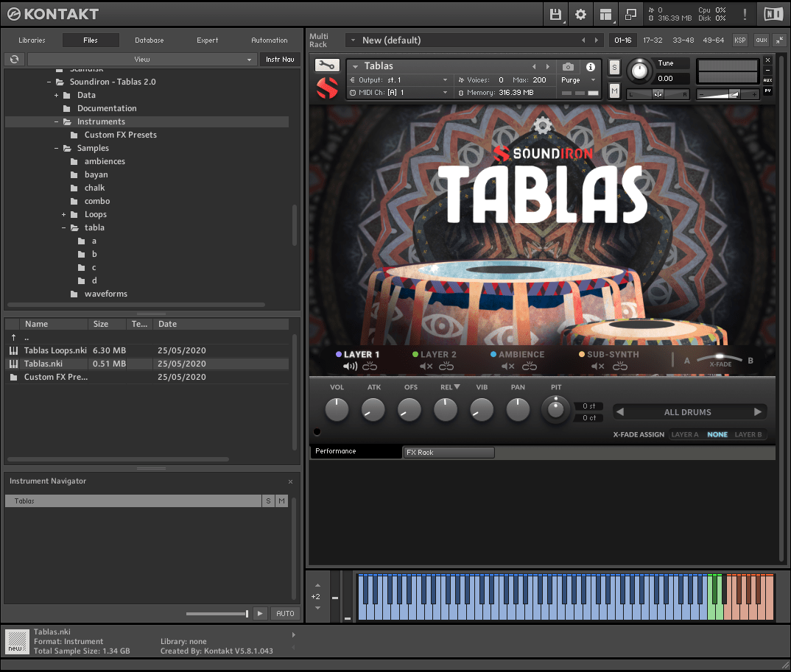Click previous multi preset arrow
The image size is (791, 672).
pos(583,40)
